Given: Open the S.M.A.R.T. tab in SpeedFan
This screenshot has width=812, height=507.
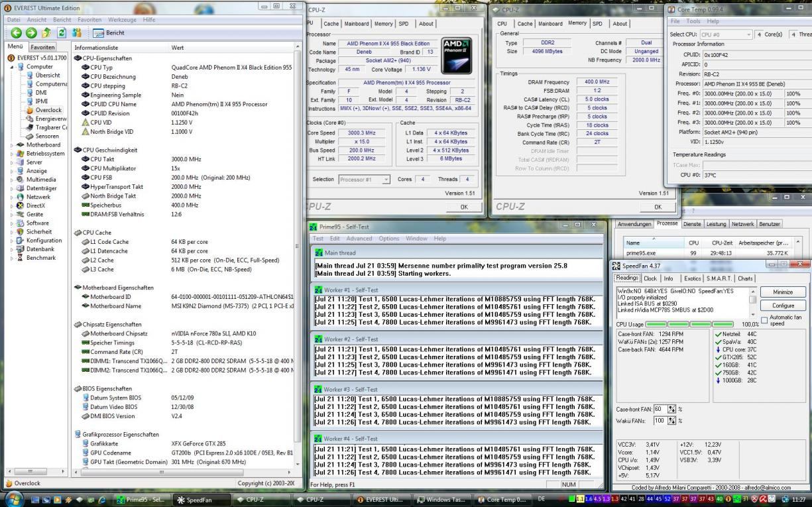Looking at the screenshot, I should [x=719, y=278].
